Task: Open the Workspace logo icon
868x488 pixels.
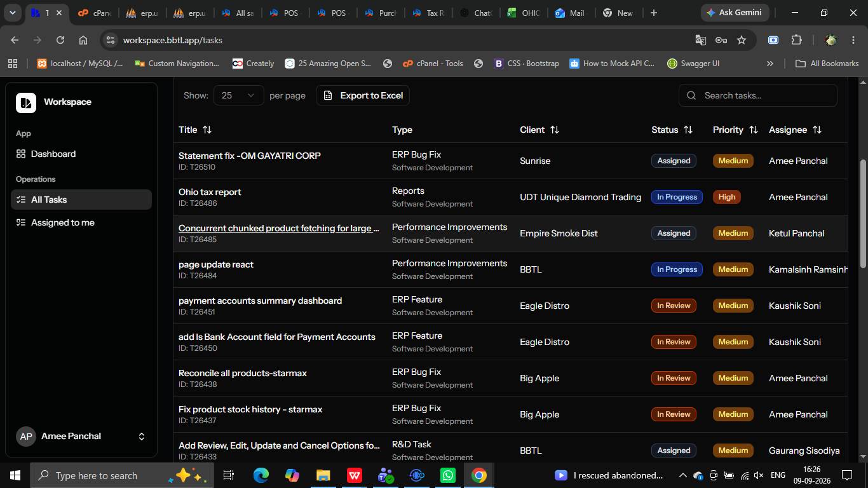Action: (x=26, y=102)
